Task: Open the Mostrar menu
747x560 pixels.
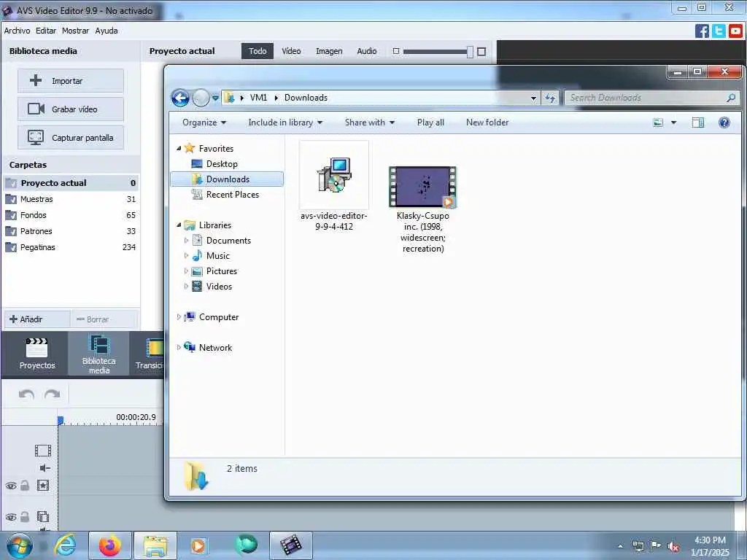Action: coord(75,31)
